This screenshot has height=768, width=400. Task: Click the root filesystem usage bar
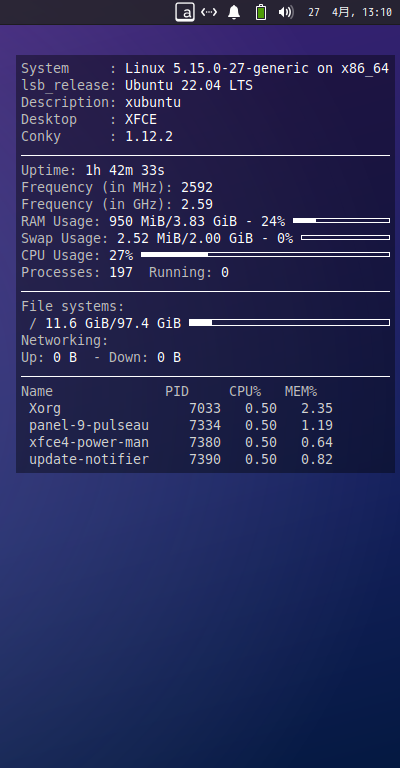[x=289, y=323]
